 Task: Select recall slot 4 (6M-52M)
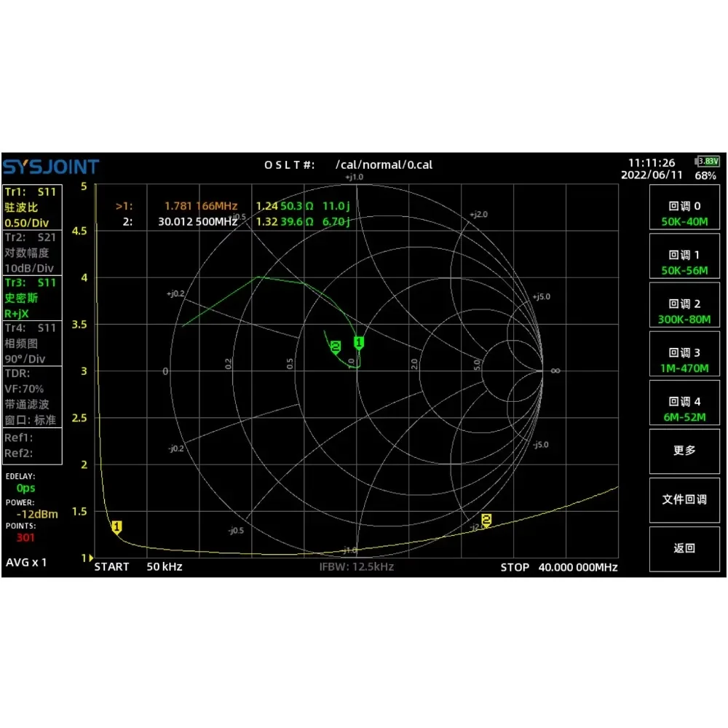click(x=684, y=403)
